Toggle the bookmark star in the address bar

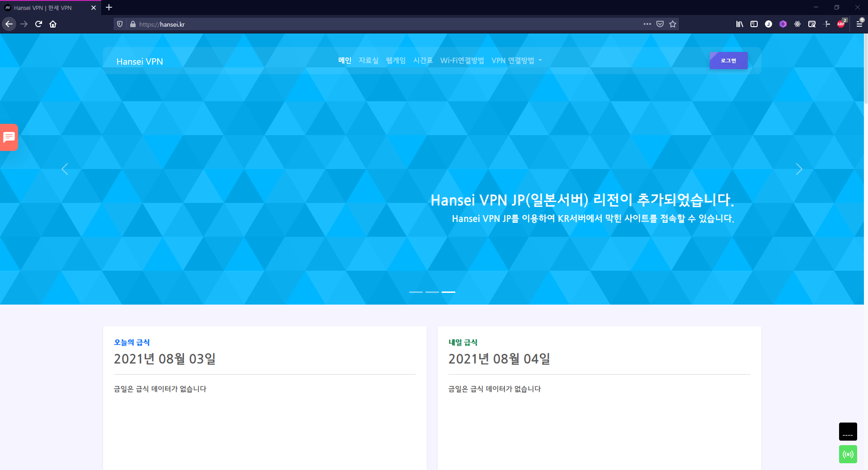673,24
